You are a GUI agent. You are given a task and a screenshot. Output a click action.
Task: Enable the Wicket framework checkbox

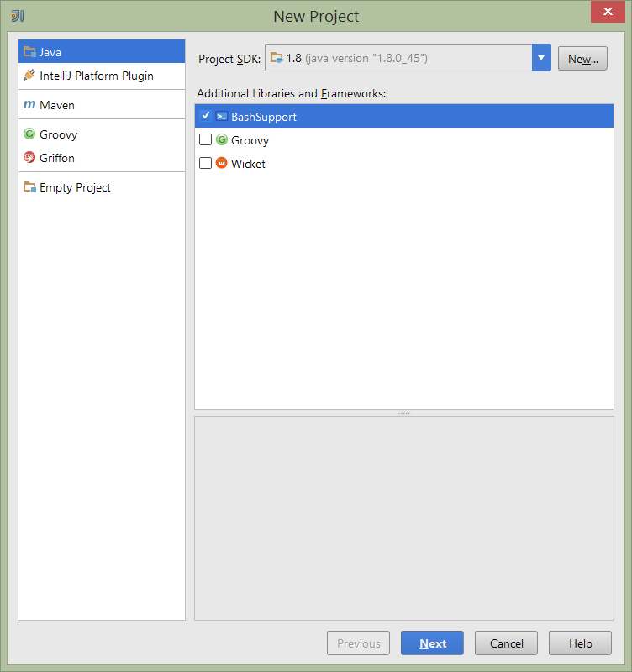205,163
